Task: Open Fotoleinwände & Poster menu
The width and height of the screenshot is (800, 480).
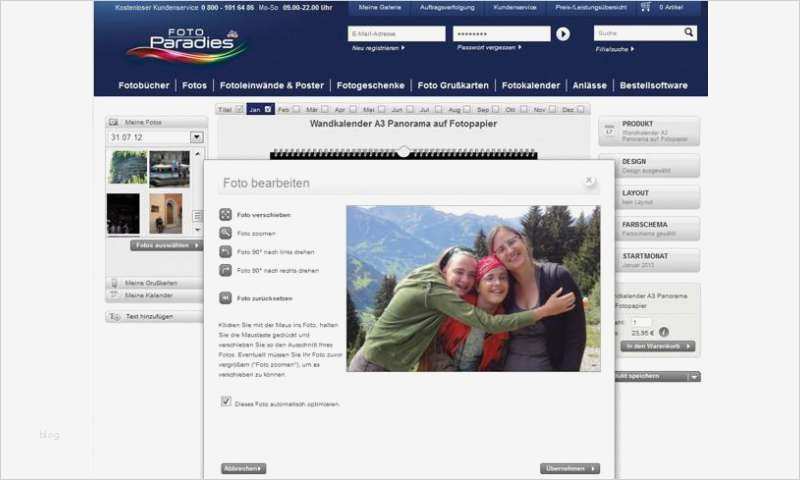Action: pos(271,86)
